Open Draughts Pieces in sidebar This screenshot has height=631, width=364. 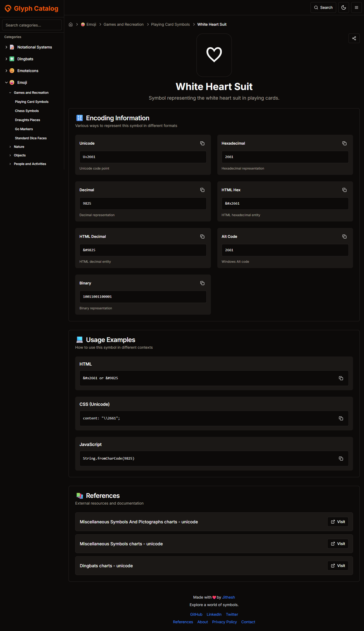pos(28,120)
